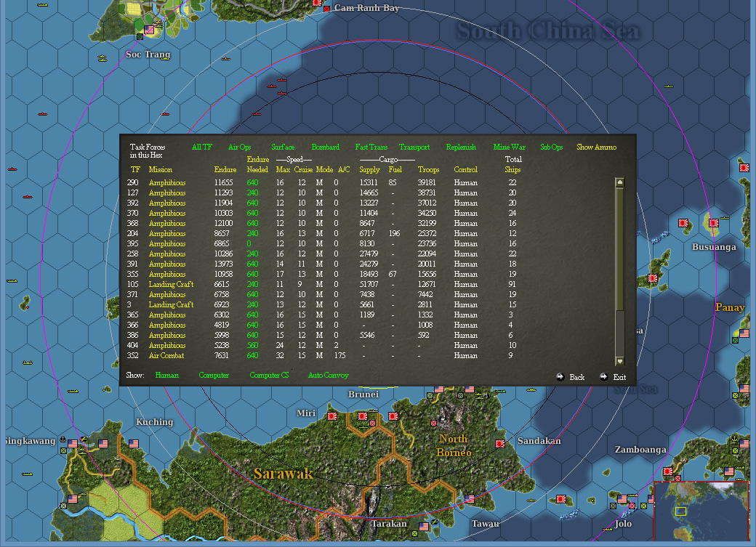Open Landing Craft mission of TF 105
Screen dimensions: 756x547
click(171, 284)
